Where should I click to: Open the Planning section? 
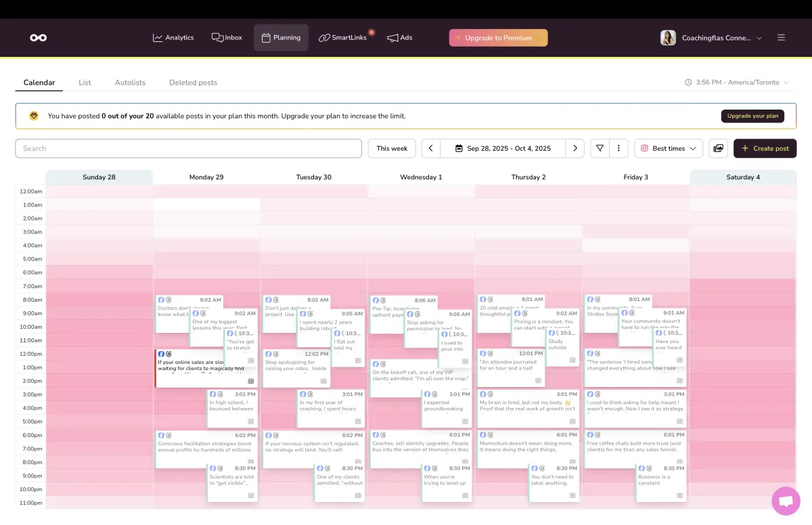[x=281, y=38]
